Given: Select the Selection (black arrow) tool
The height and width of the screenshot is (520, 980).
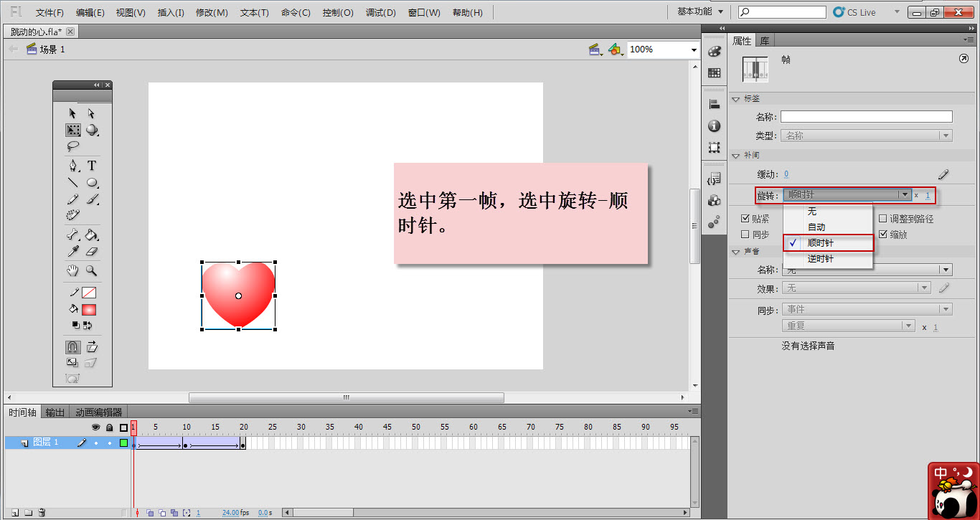Looking at the screenshot, I should tap(72, 113).
